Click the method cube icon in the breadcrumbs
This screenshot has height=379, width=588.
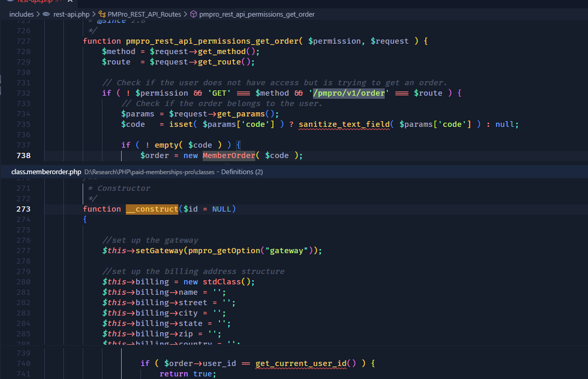pos(193,14)
